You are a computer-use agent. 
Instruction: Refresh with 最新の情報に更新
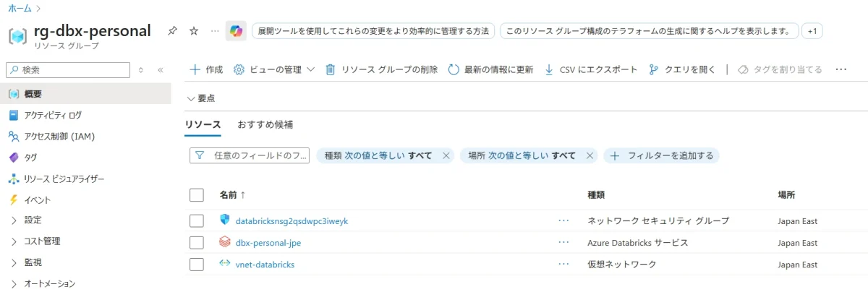pyautogui.click(x=491, y=69)
